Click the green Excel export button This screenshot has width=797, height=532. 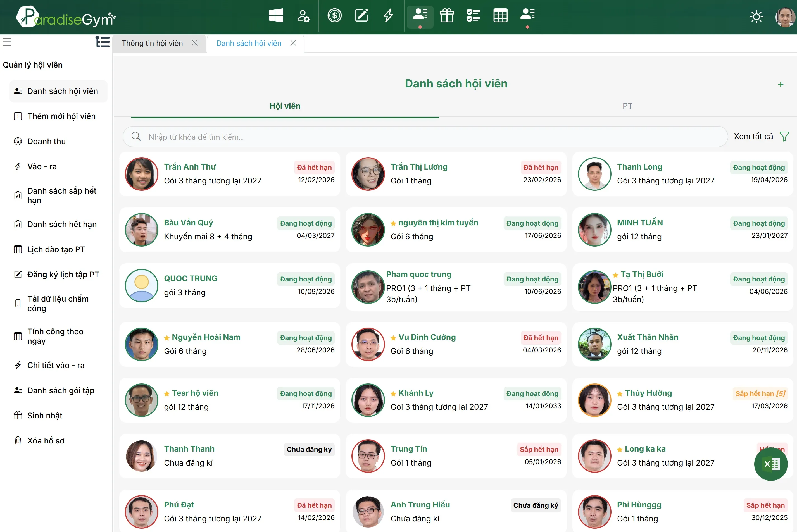click(771, 464)
